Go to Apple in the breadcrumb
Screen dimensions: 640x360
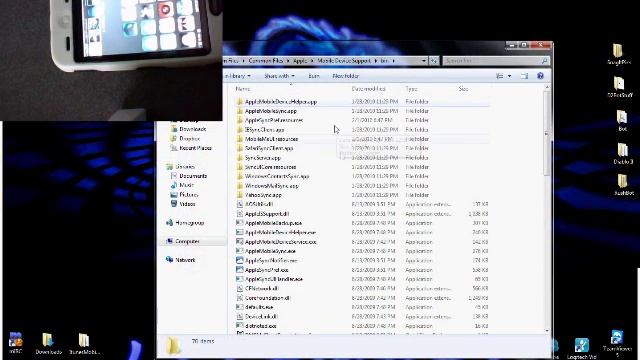pos(300,61)
